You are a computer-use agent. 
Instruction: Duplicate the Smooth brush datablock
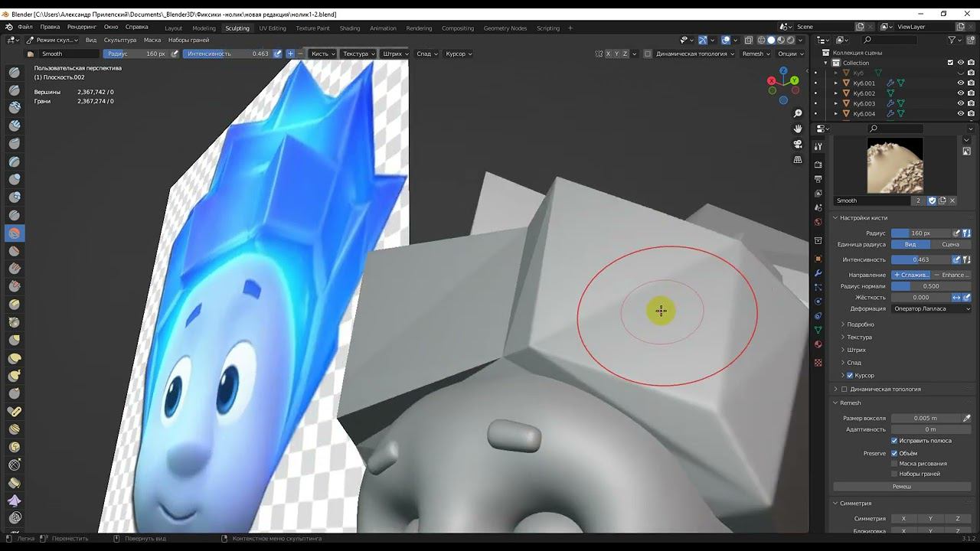click(942, 201)
